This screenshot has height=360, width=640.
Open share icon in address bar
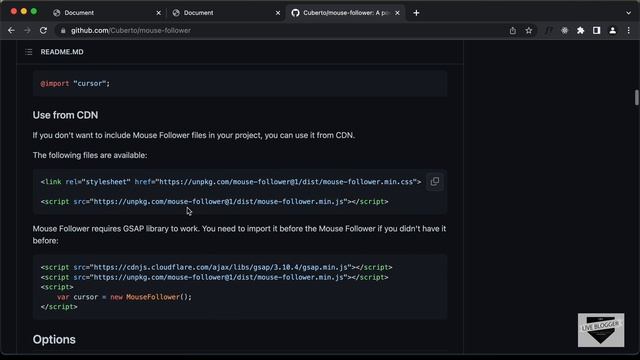click(513, 31)
